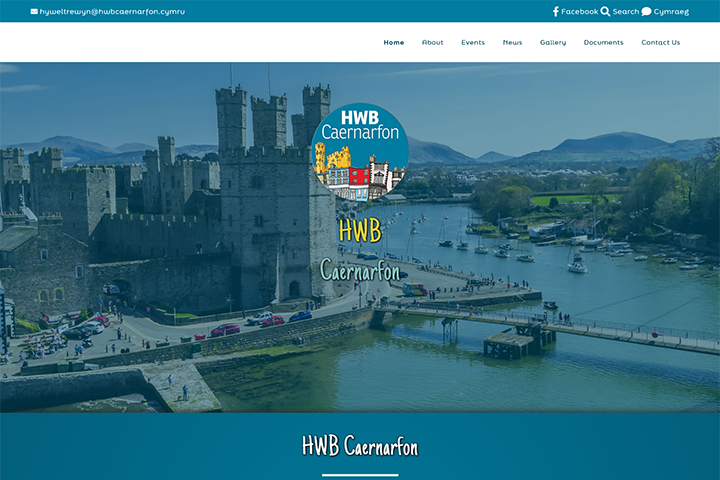The width and height of the screenshot is (720, 480).
Task: Click the round HWB Caernarfon logo
Action: [x=360, y=152]
